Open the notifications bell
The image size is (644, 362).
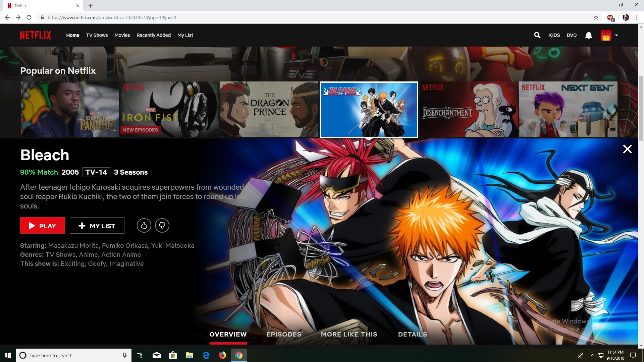589,35
